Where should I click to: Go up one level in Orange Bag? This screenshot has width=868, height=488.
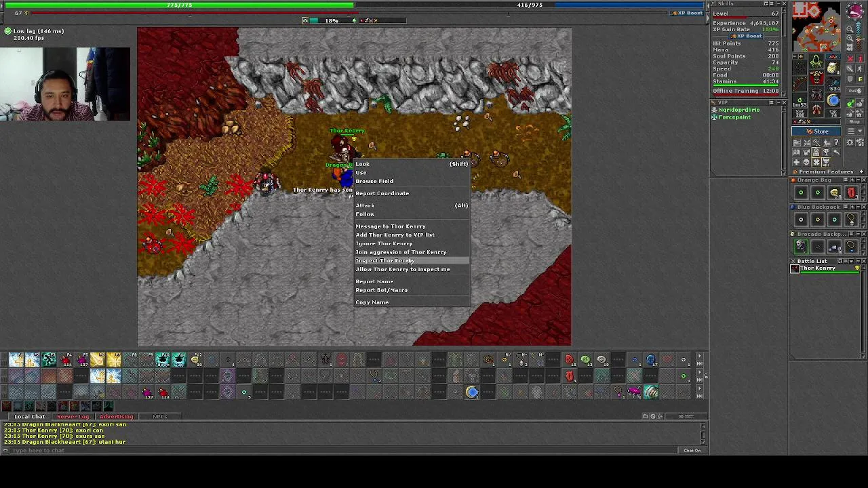pos(852,180)
